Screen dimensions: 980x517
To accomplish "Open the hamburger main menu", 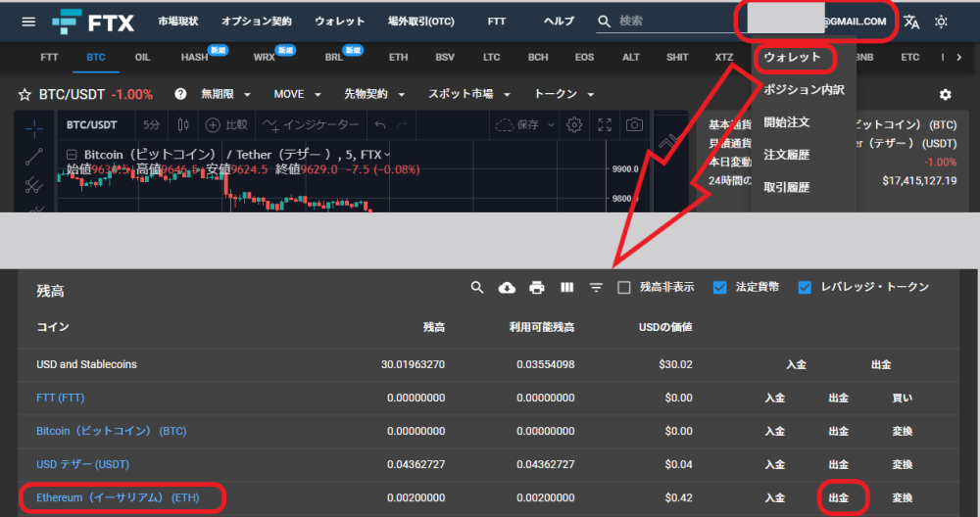I will coord(28,22).
